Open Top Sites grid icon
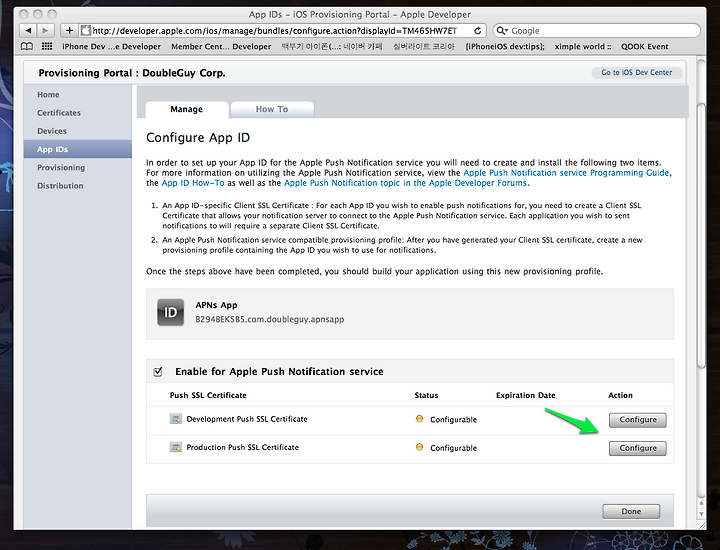This screenshot has height=550, width=720. [47, 46]
